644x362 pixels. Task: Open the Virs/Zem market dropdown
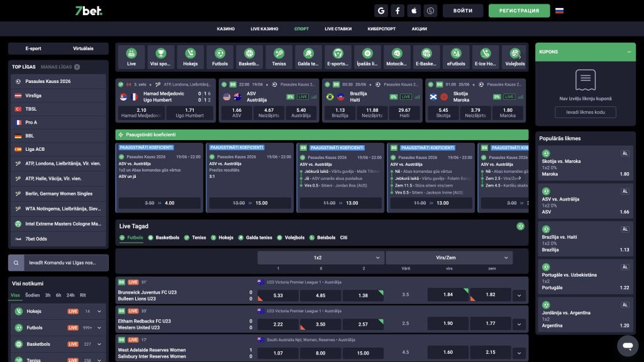click(449, 258)
